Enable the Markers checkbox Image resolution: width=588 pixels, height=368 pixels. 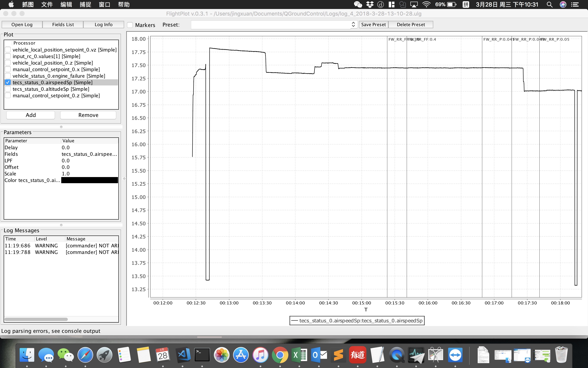tap(130, 25)
